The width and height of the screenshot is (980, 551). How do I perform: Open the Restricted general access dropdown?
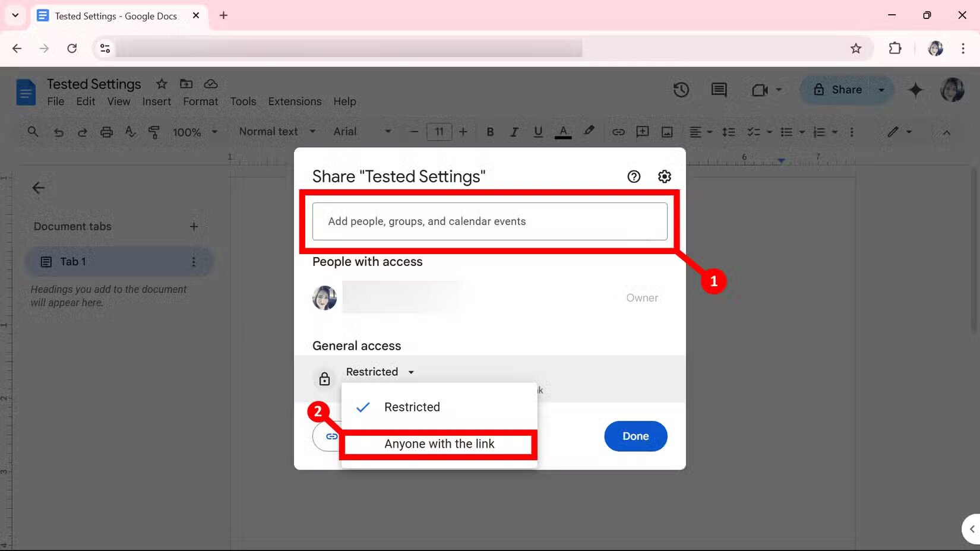click(380, 372)
